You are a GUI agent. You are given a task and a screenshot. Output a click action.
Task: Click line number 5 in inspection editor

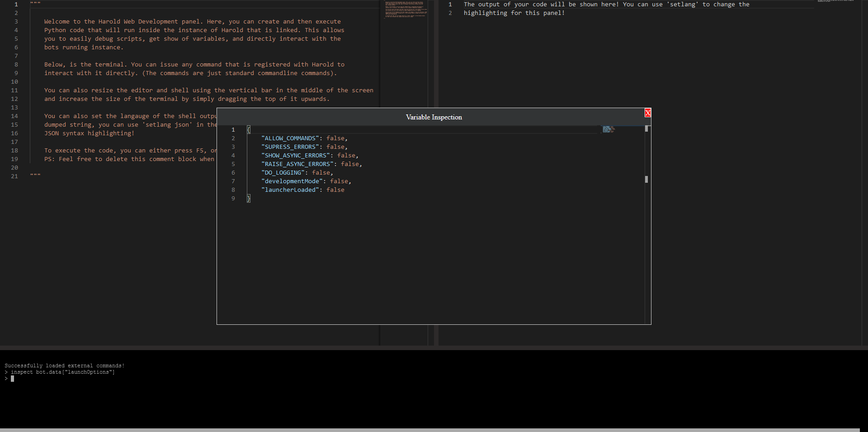click(x=233, y=164)
